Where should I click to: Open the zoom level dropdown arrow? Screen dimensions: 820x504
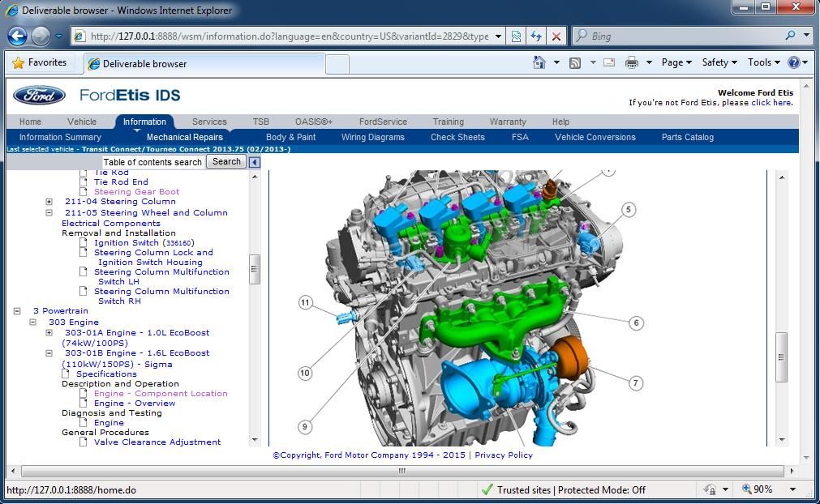(792, 489)
